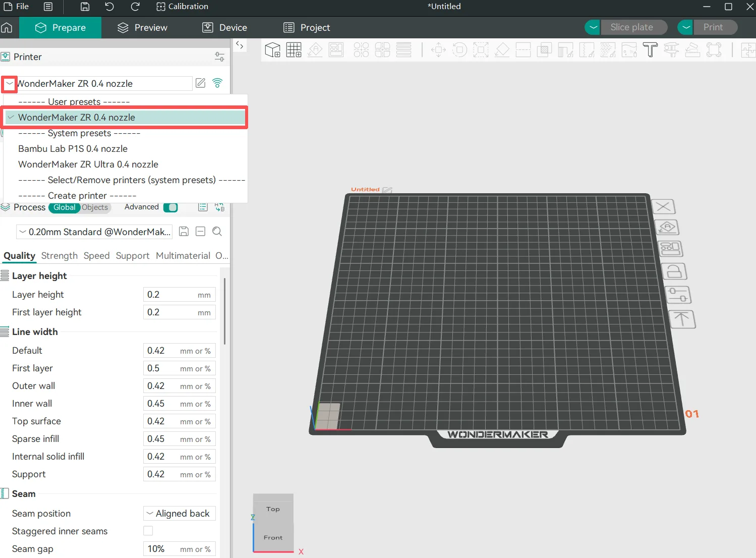Open the Print button dropdown arrow

(x=685, y=27)
